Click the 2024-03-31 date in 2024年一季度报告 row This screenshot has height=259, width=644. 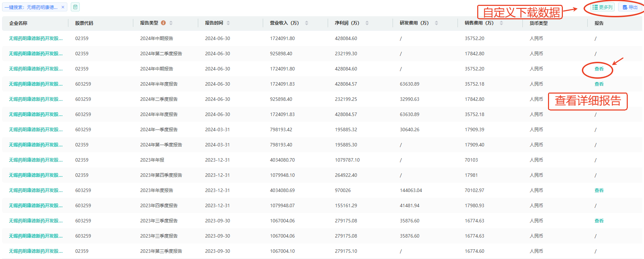pyautogui.click(x=218, y=129)
